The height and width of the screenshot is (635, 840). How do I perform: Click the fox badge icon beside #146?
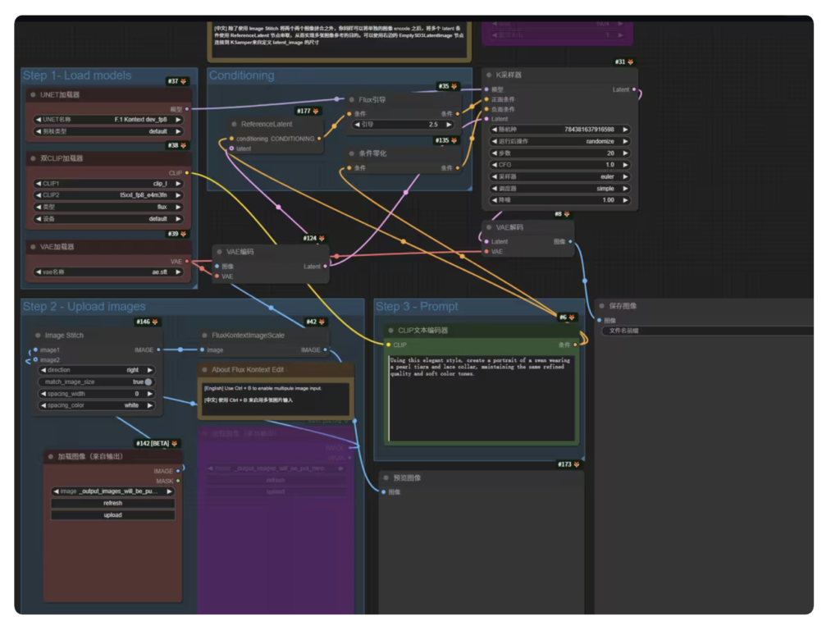coord(155,322)
